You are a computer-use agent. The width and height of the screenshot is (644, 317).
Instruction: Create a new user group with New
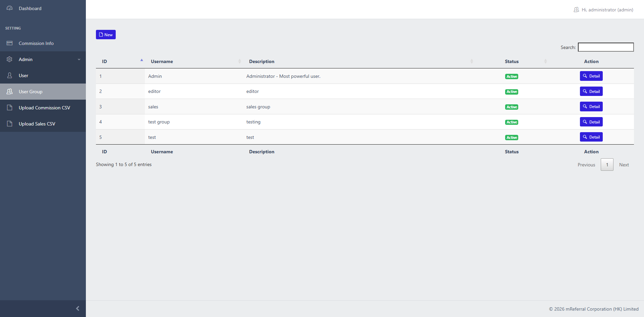pyautogui.click(x=106, y=35)
